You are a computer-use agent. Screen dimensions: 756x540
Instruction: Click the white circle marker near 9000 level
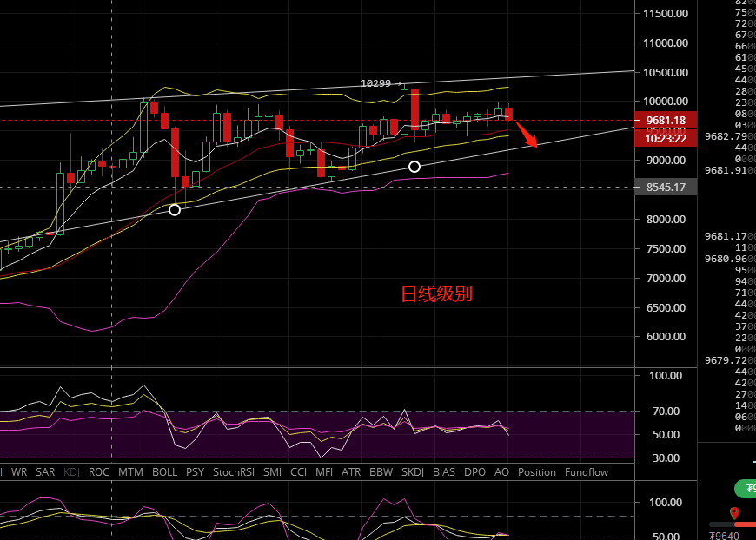pos(414,166)
